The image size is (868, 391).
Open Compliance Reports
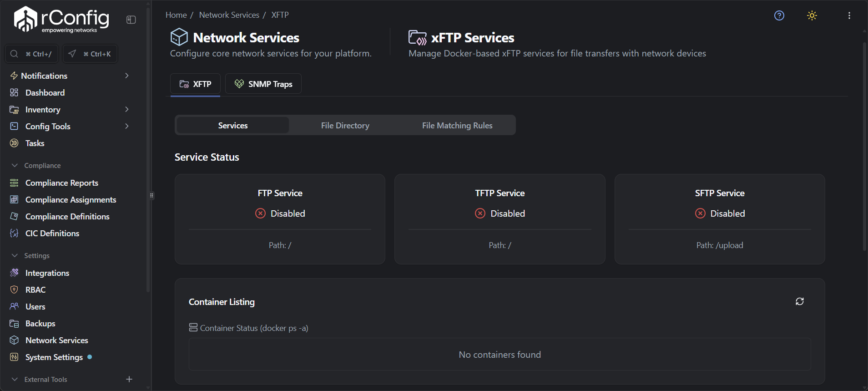pyautogui.click(x=62, y=183)
